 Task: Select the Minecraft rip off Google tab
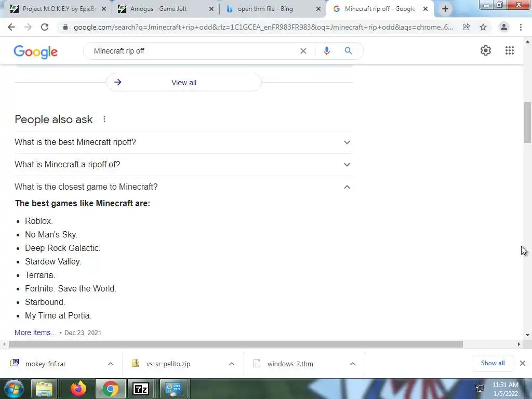(379, 9)
